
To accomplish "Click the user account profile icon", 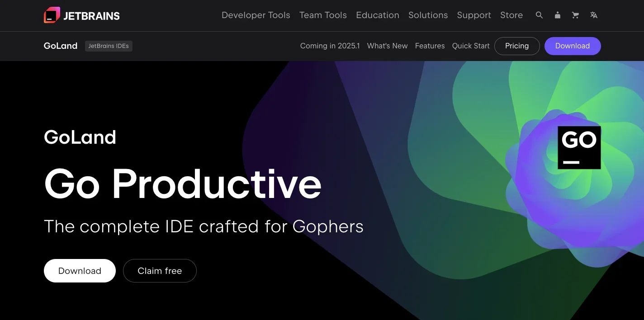I will tap(557, 15).
